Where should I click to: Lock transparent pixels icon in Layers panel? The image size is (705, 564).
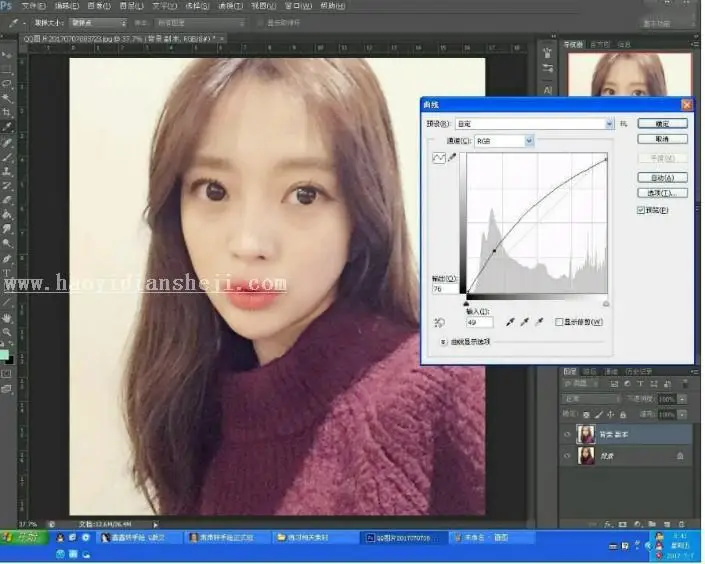[586, 414]
